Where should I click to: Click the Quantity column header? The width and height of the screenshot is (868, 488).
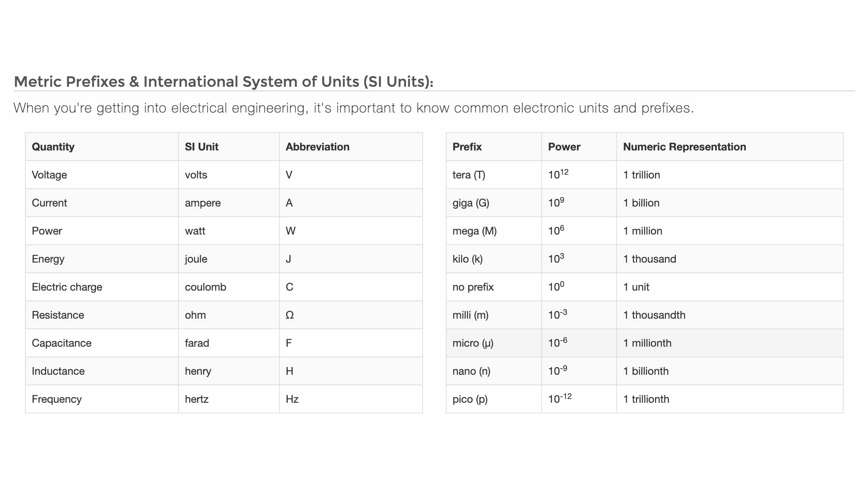coord(53,147)
